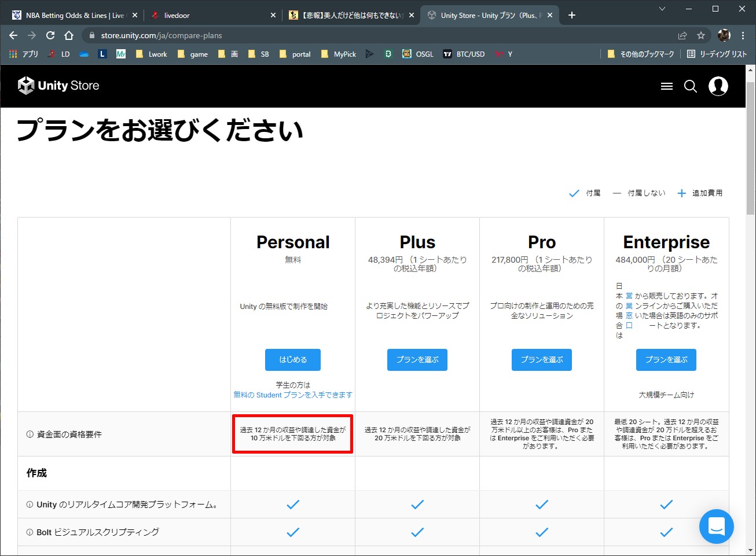
Task: Click the 作成 section heading
Action: click(36, 473)
